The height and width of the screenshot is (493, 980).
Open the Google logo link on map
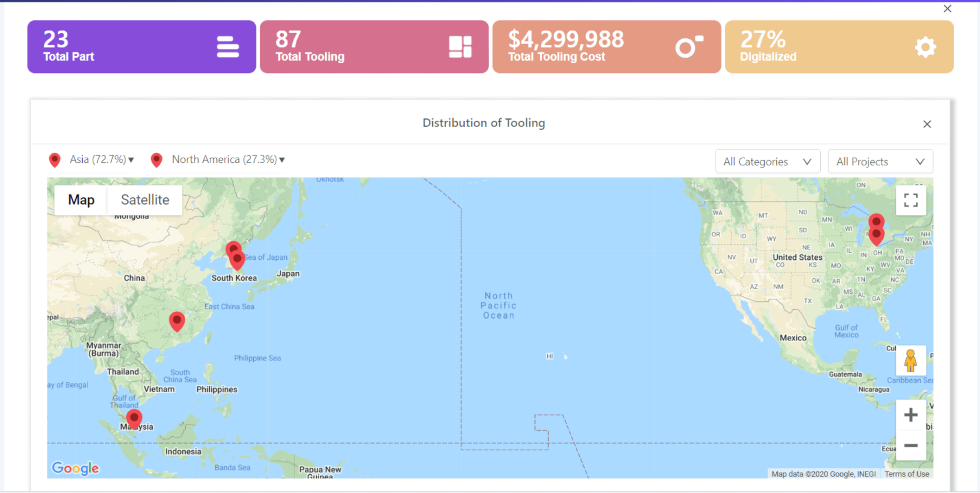pyautogui.click(x=76, y=468)
